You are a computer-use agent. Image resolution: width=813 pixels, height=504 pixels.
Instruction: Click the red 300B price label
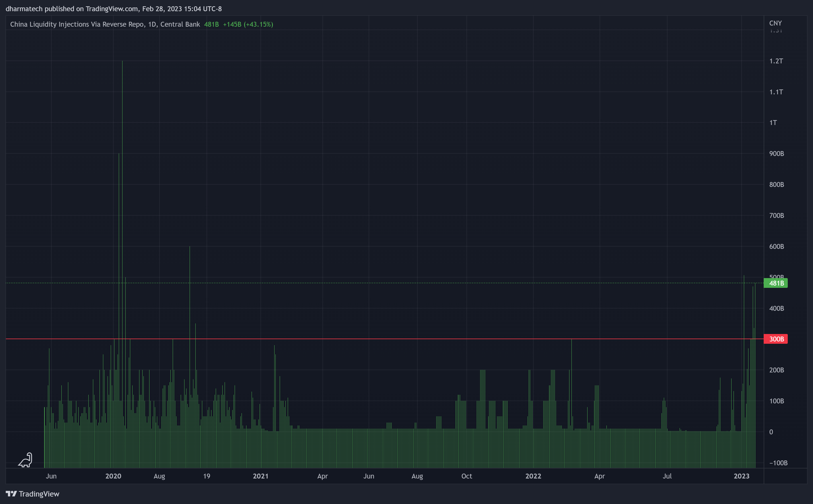[776, 339]
